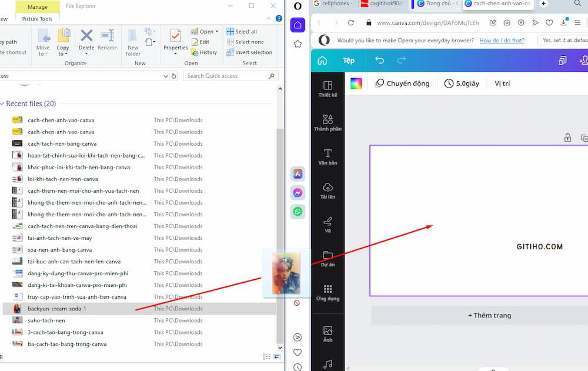Click the Canva undo arrow

tap(379, 60)
